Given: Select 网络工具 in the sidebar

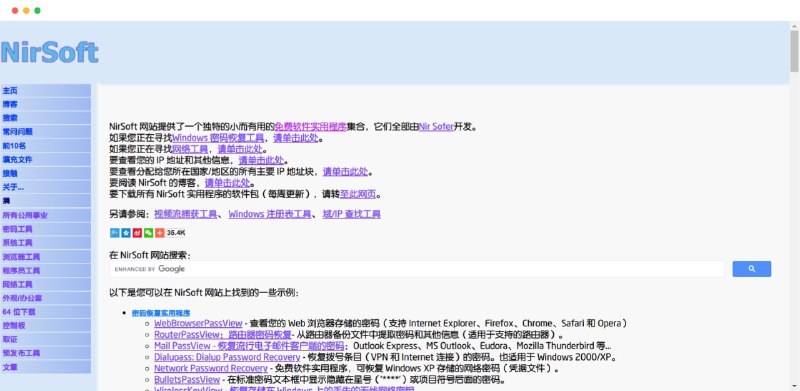Looking at the screenshot, I should point(46,284).
